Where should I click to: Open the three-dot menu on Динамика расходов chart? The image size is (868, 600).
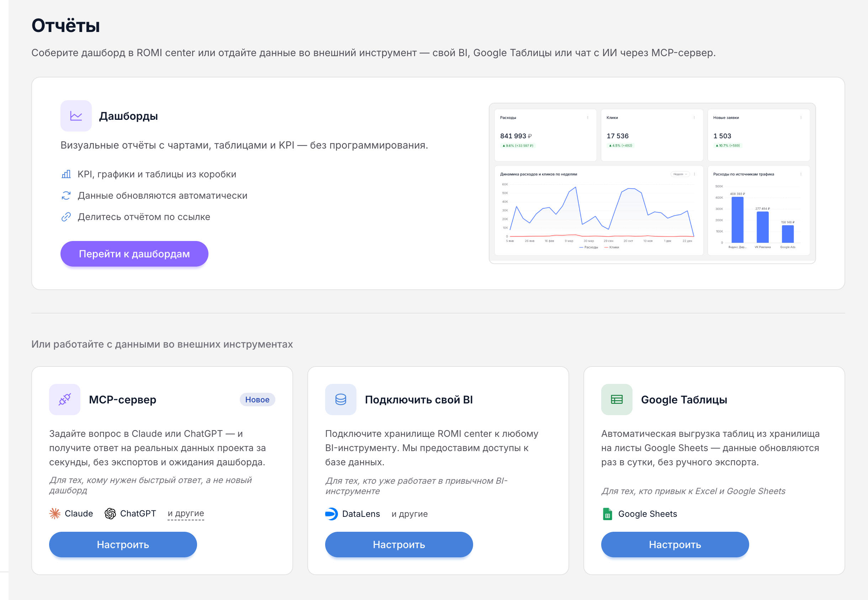pos(694,174)
